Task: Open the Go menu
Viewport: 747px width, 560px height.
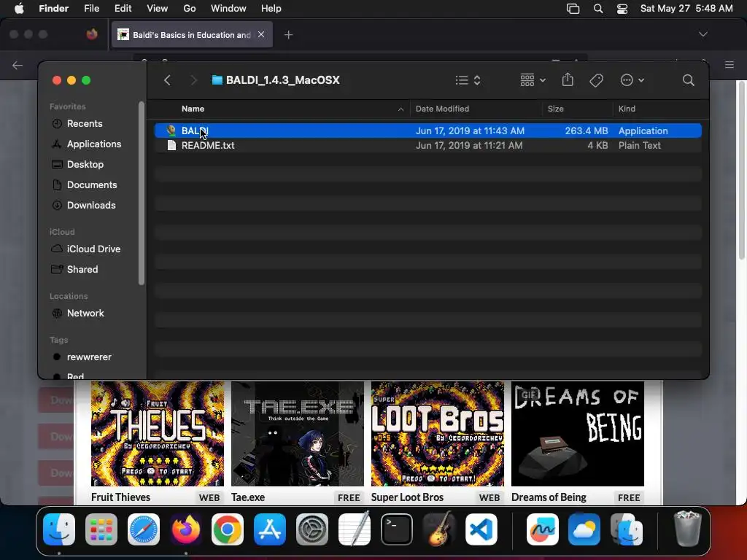Action: pos(190,9)
